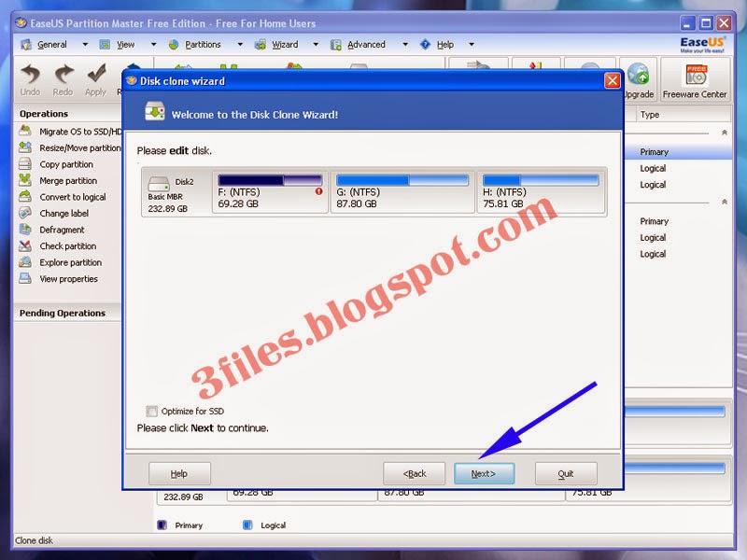Click the Defragment icon

pos(25,229)
